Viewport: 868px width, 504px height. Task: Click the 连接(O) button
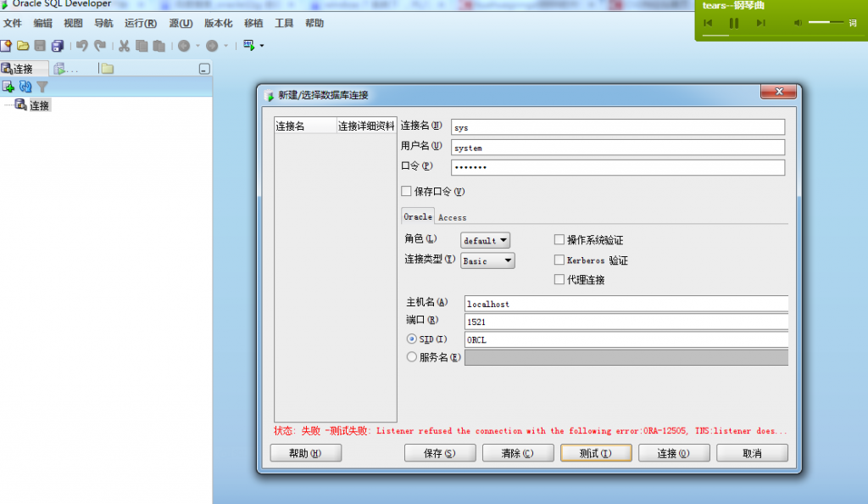point(674,453)
